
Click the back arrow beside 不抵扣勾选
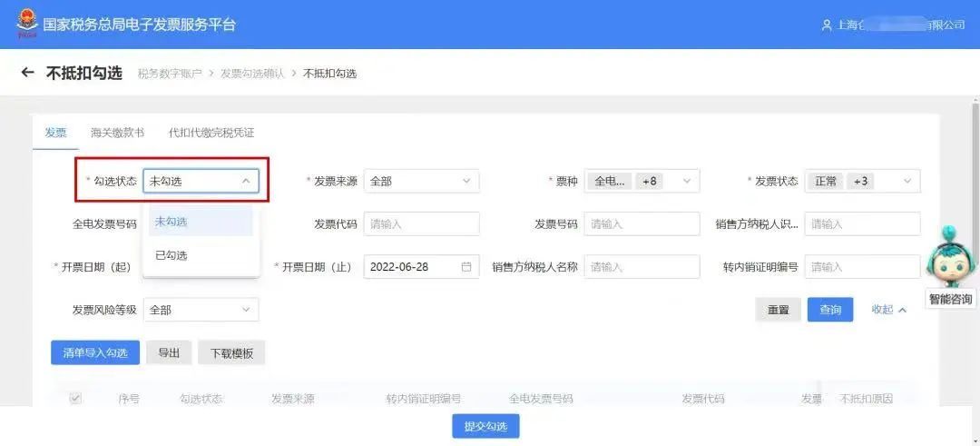coord(27,73)
